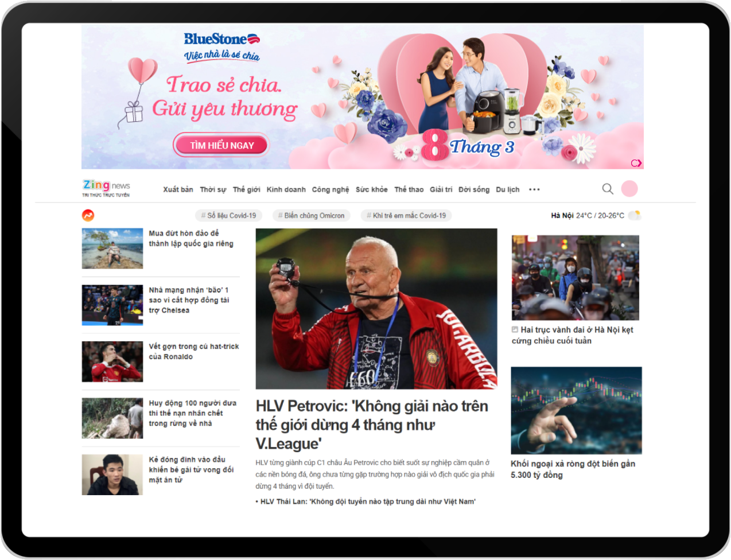Click the Hà Nội weather location text
Screen dimensions: 731x560
[562, 216]
